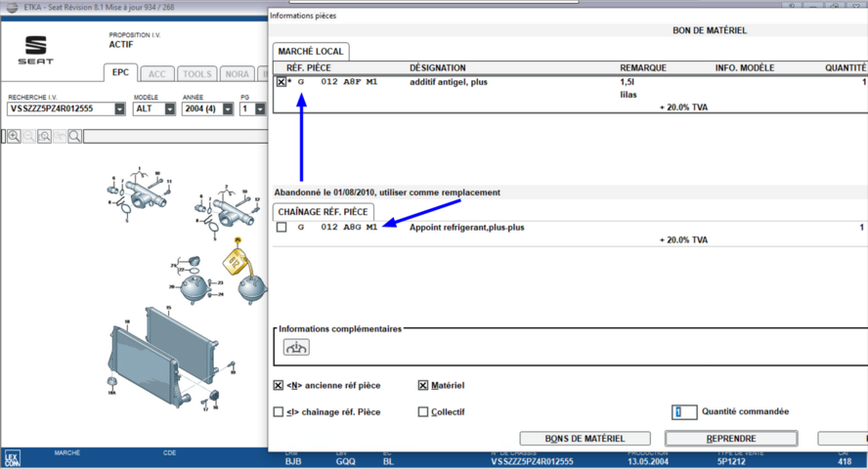Select the MARCHÉ LOCAL tab
Viewport: 868px width, 469px height.
(x=311, y=52)
